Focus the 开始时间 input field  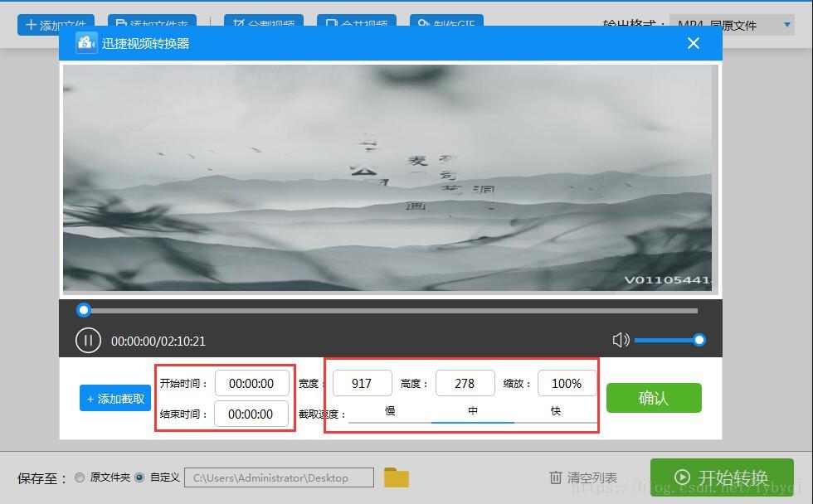point(251,383)
